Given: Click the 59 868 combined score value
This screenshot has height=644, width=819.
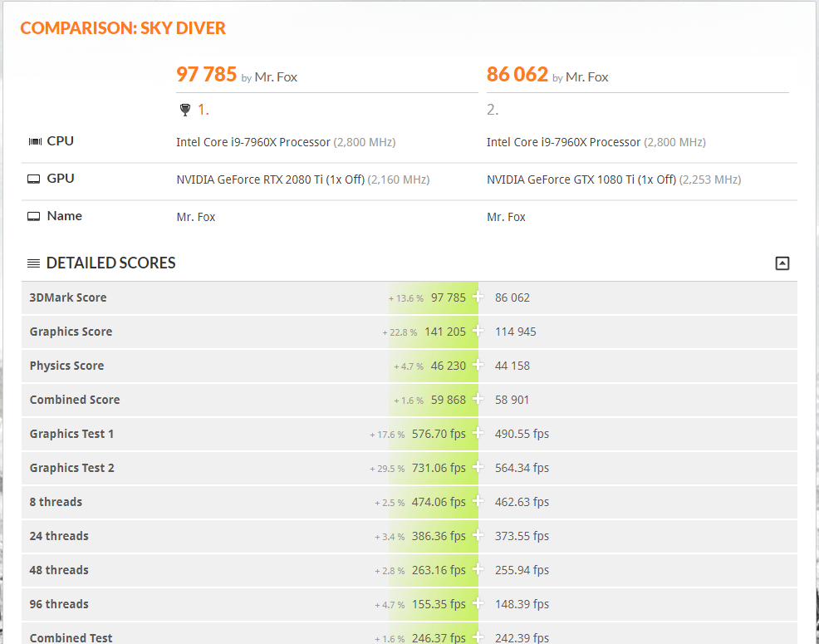Looking at the screenshot, I should [x=449, y=400].
